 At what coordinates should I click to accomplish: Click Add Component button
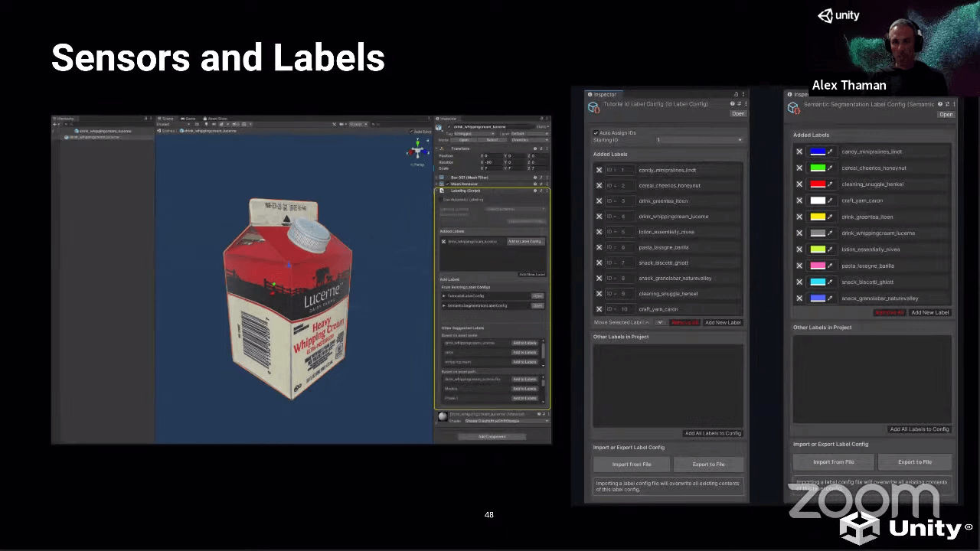tap(492, 437)
